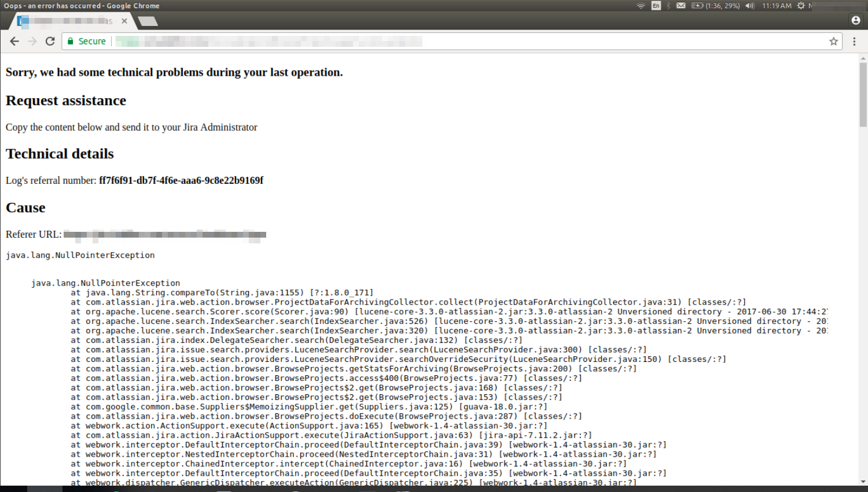Click the String.compareTo stack trace line
This screenshot has width=868, height=492.
click(222, 293)
